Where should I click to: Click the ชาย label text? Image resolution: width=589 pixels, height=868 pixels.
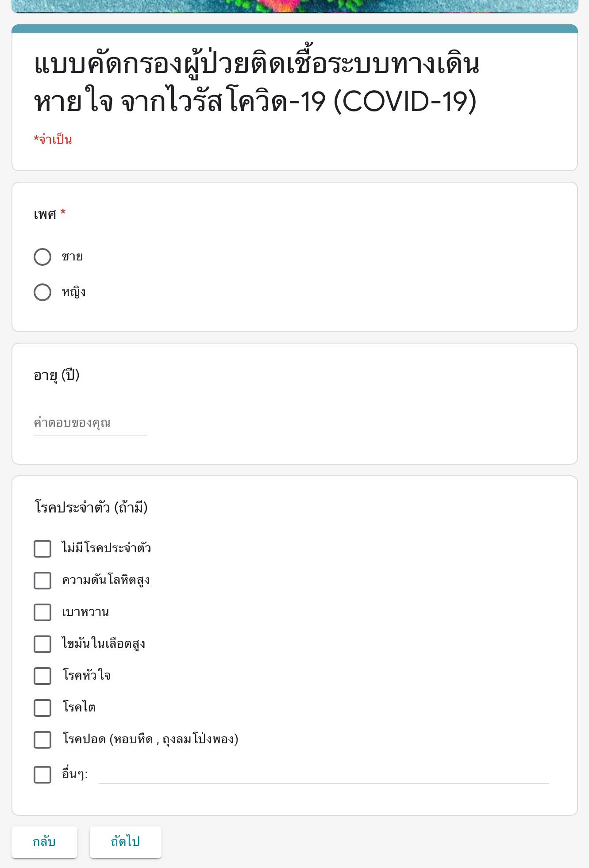click(x=73, y=257)
